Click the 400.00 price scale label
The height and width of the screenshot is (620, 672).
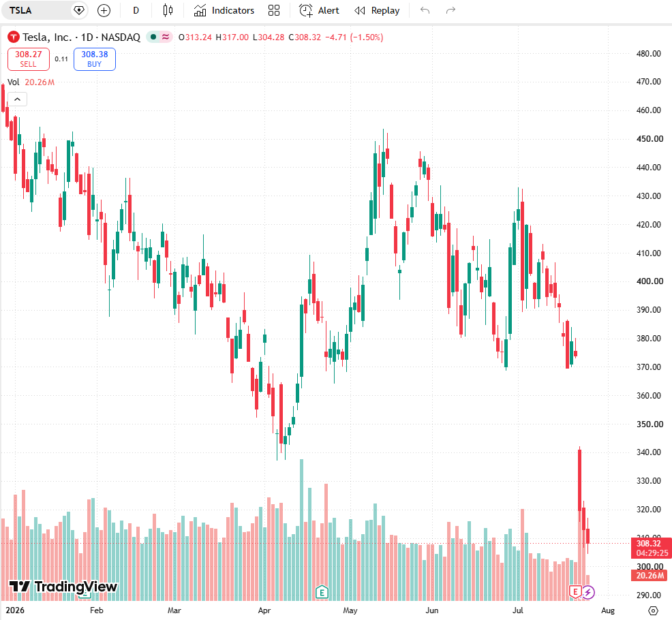click(x=650, y=281)
